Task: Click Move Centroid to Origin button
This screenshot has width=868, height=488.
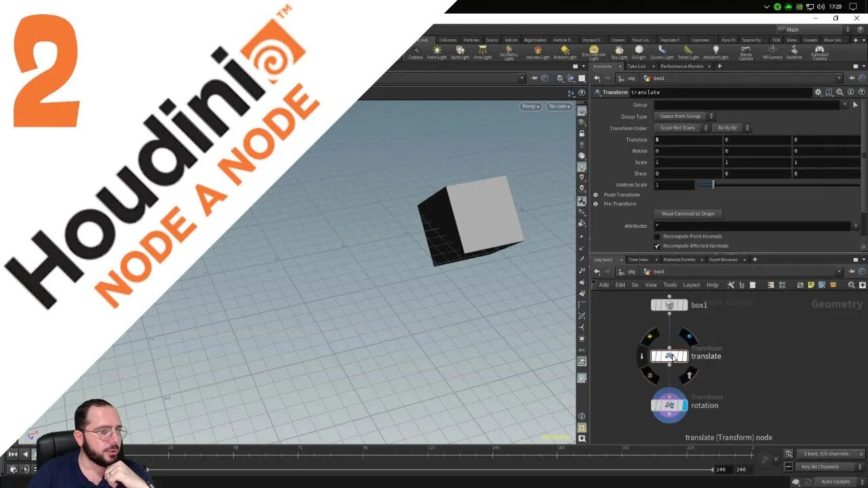Action: 688,213
